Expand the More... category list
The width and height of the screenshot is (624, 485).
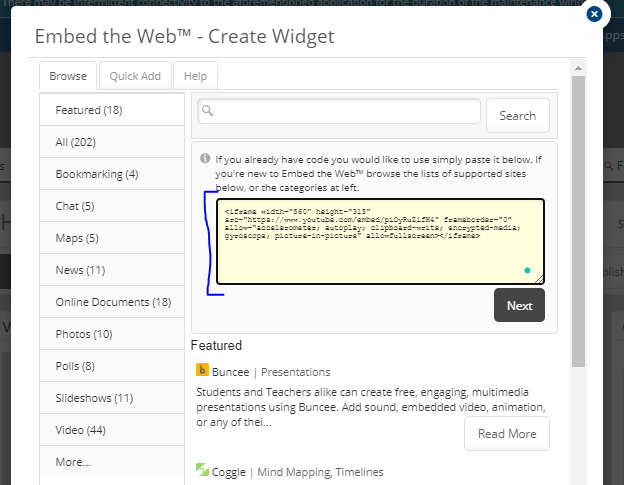(73, 462)
